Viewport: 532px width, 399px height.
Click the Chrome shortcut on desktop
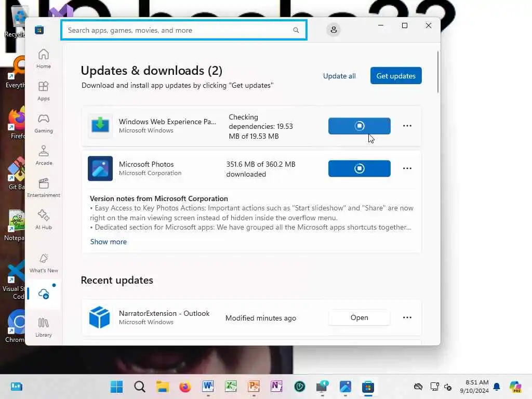point(16,326)
